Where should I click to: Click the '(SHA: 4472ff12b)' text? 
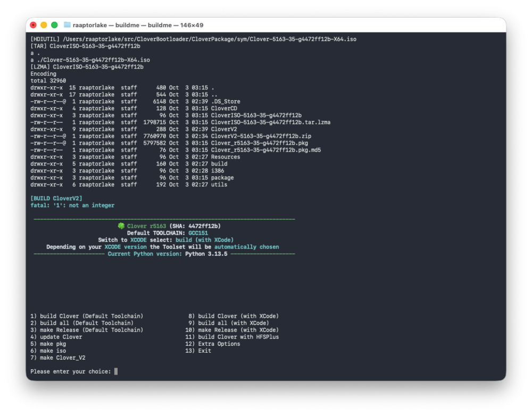point(195,226)
